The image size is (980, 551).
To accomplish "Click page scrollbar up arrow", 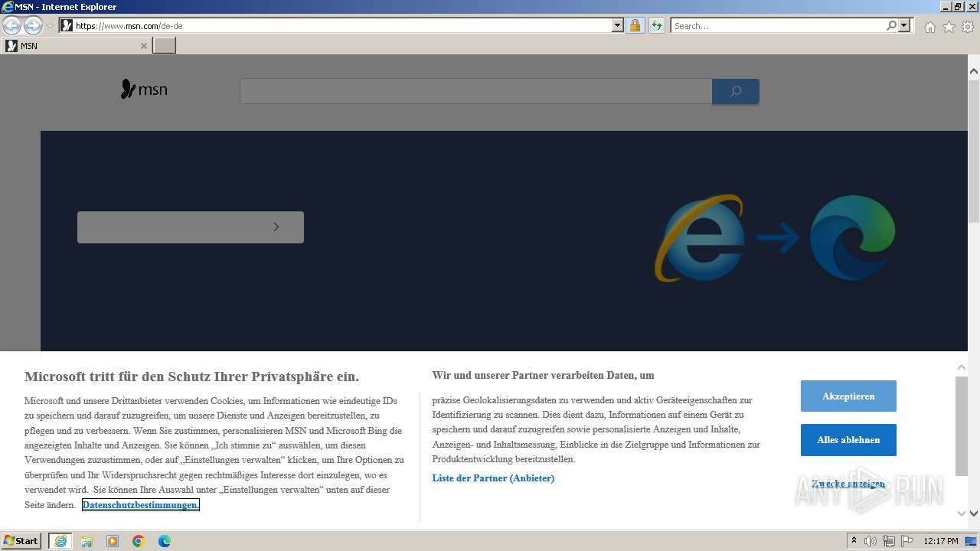I will [x=974, y=71].
